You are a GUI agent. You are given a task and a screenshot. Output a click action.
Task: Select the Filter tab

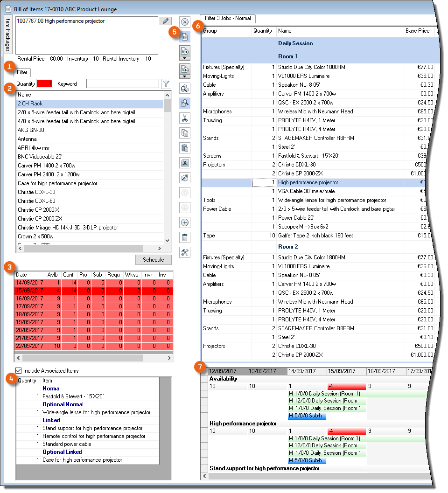click(22, 72)
